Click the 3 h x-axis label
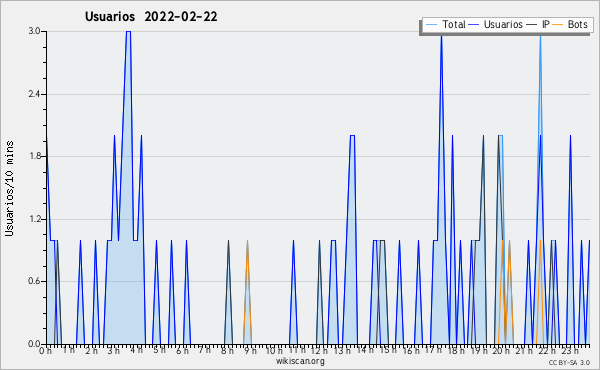 point(113,351)
